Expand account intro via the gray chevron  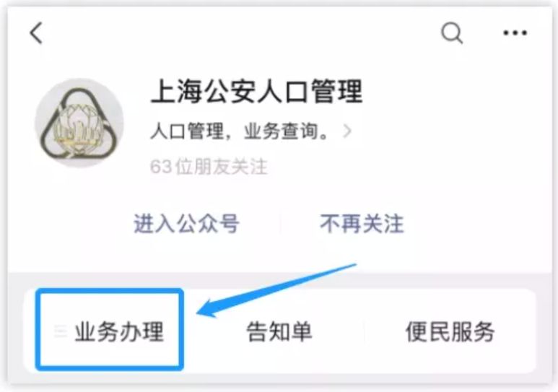347,131
